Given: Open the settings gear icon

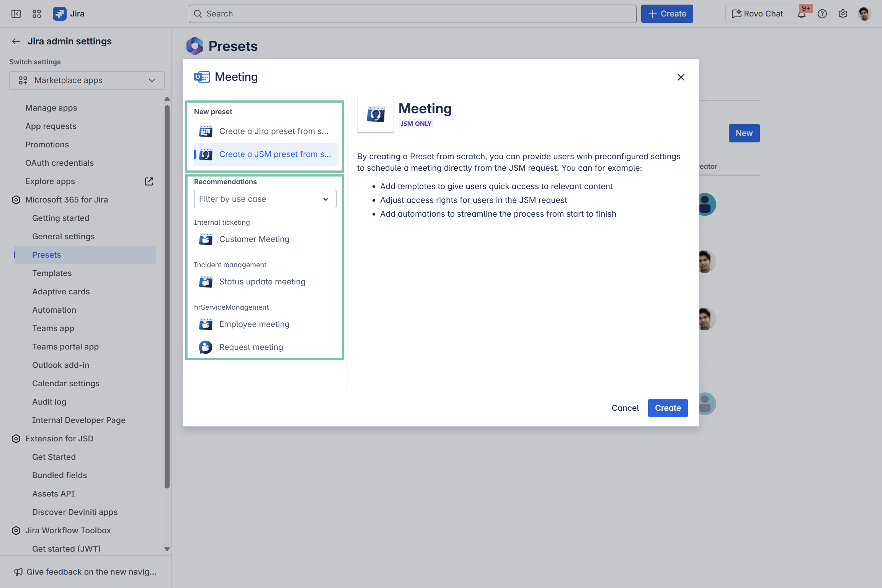Looking at the screenshot, I should point(843,14).
